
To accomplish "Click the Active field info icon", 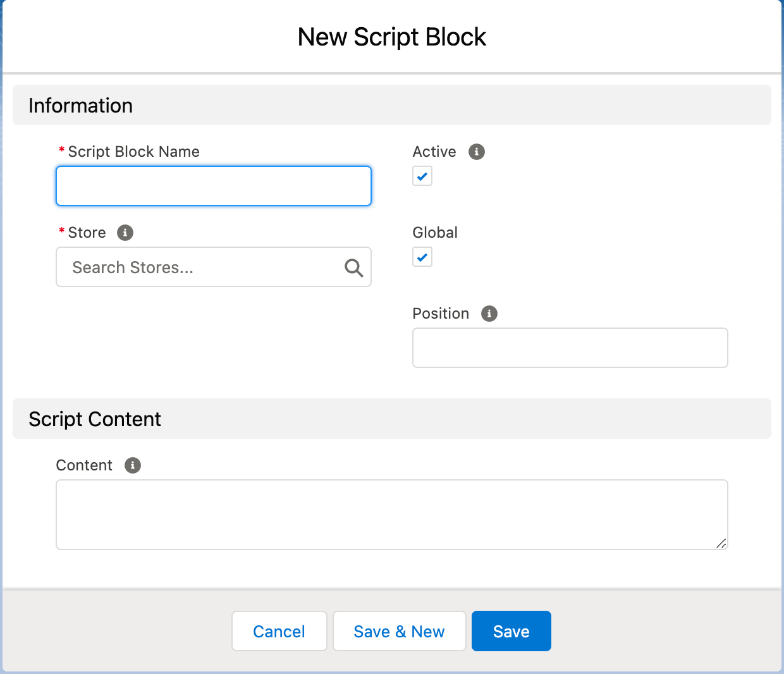I will 477,152.
